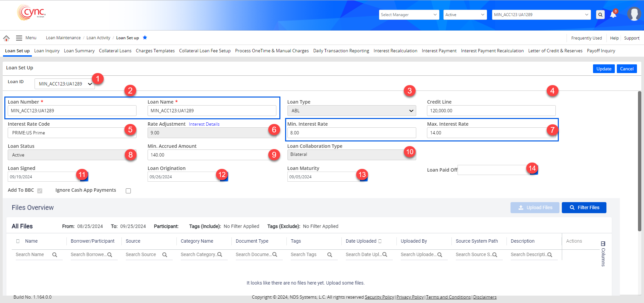This screenshot has height=303, width=644.
Task: Open the Loan ID dropdown
Action: tap(65, 84)
